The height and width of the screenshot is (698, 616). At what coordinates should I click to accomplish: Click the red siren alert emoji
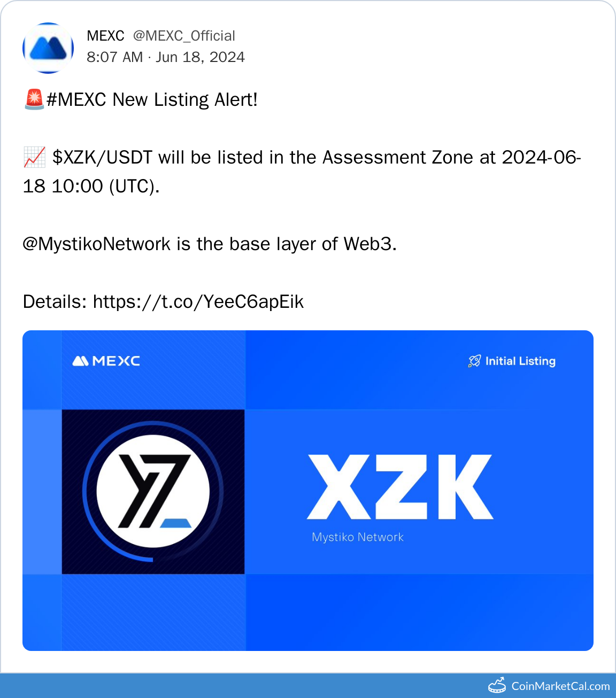pos(34,99)
